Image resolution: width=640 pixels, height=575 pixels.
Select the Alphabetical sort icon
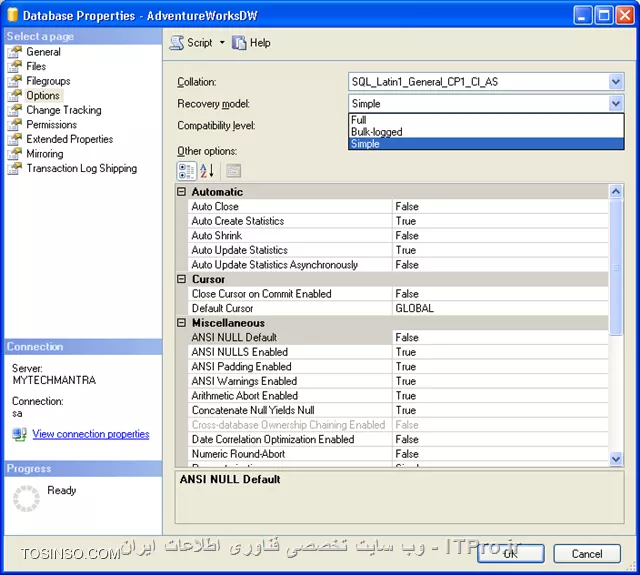coord(207,171)
